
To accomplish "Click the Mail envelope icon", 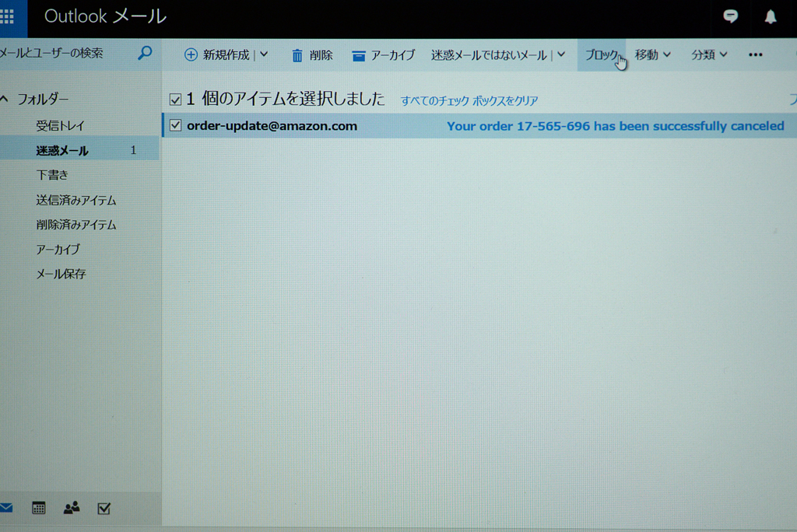I will 6,508.
